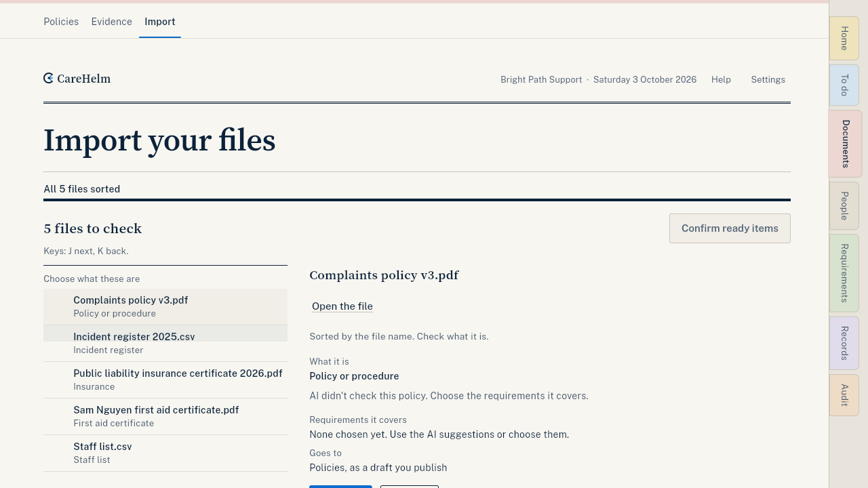Screen dimensions: 868x488
Task: Click the CareHelm logo icon
Action: [48, 79]
